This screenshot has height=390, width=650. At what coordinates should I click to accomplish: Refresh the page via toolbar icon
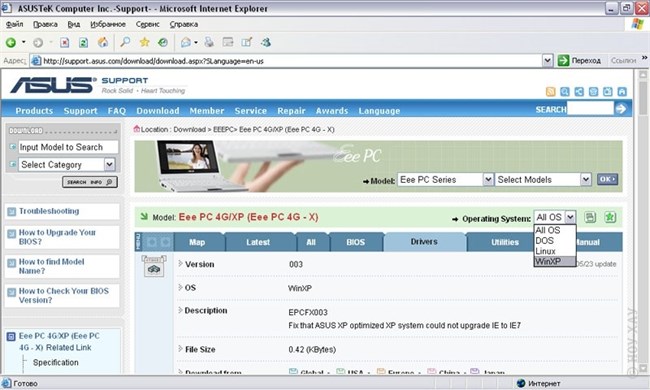[x=83, y=42]
